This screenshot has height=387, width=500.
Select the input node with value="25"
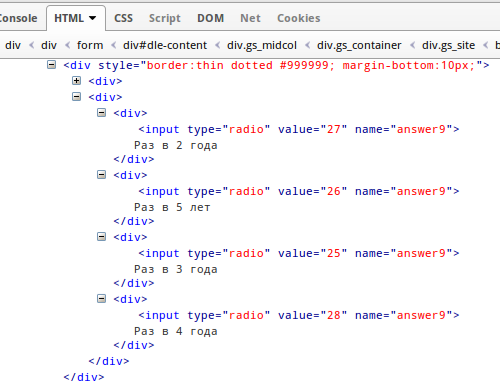point(299,253)
